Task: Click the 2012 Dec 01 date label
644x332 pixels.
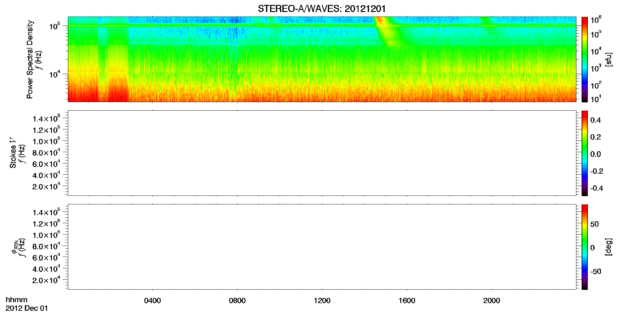Action: pos(27,308)
